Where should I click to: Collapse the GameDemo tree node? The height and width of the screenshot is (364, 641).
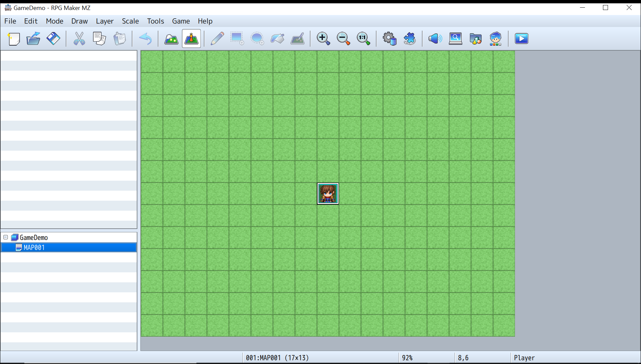tap(6, 237)
